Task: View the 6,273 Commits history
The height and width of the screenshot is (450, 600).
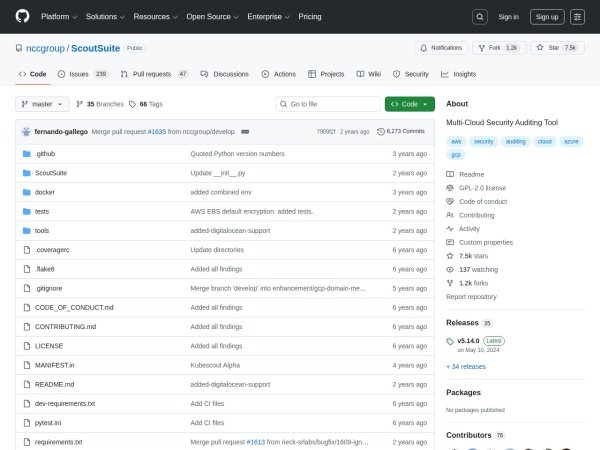Action: coord(401,131)
